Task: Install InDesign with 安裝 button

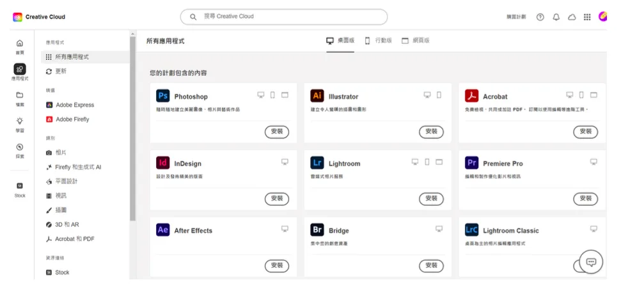Action: (277, 199)
